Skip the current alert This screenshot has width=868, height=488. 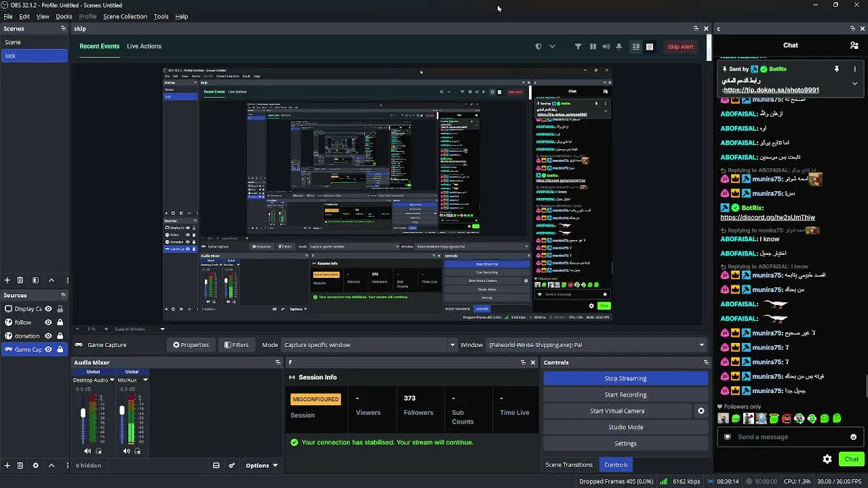[x=680, y=47]
